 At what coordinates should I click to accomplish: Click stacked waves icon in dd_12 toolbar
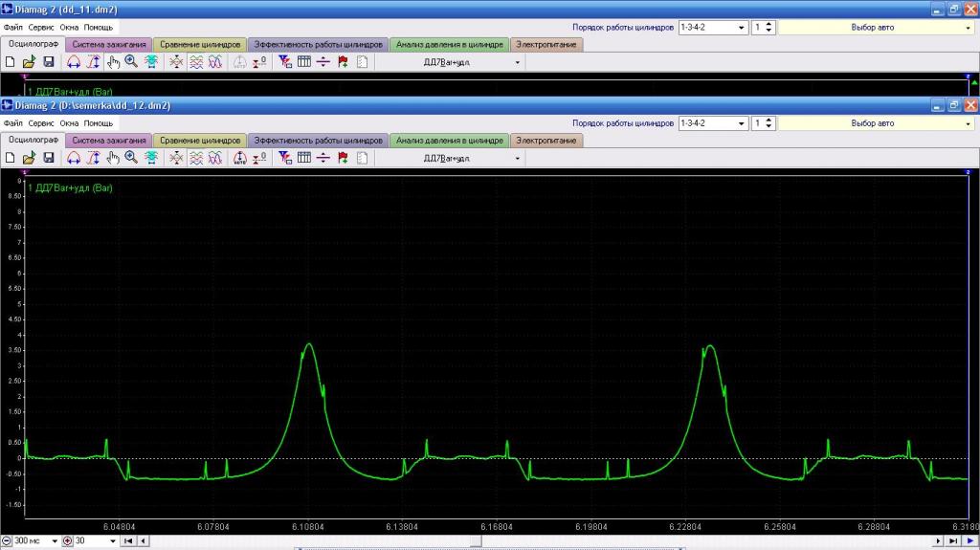(x=196, y=158)
